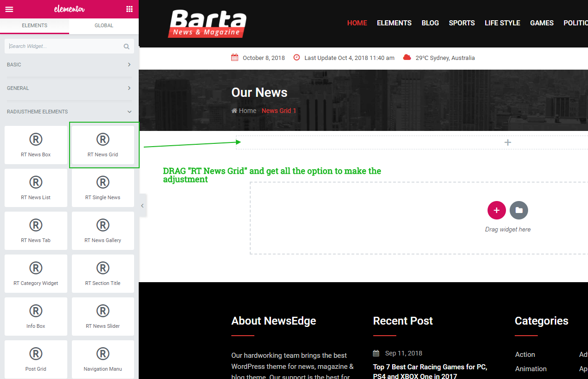This screenshot has width=588, height=379.
Task: Open the Life Style menu item
Action: tap(502, 23)
